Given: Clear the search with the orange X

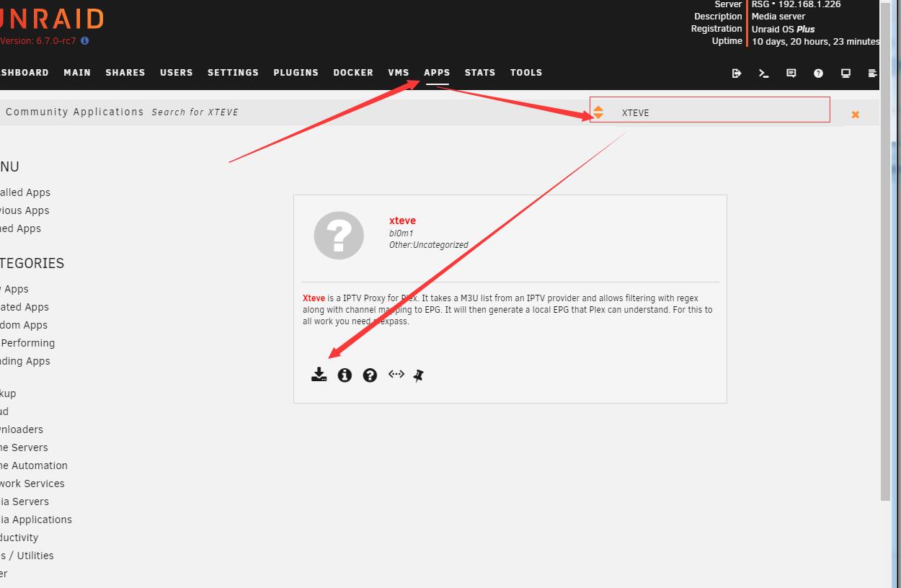Looking at the screenshot, I should click(x=855, y=115).
